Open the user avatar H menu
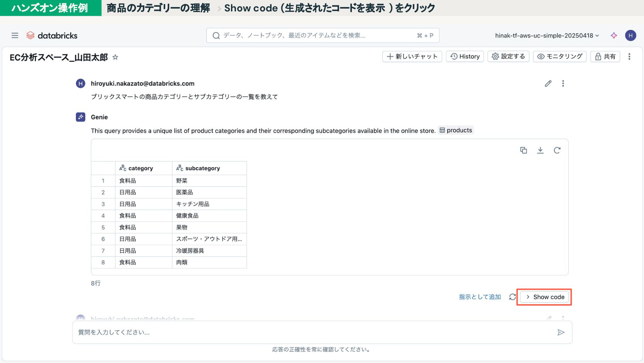This screenshot has width=644, height=363. point(630,35)
